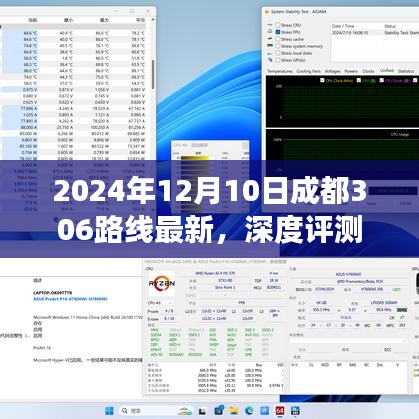Click the 80.000 W current power cell
The image size is (419, 419).
coord(29,134)
